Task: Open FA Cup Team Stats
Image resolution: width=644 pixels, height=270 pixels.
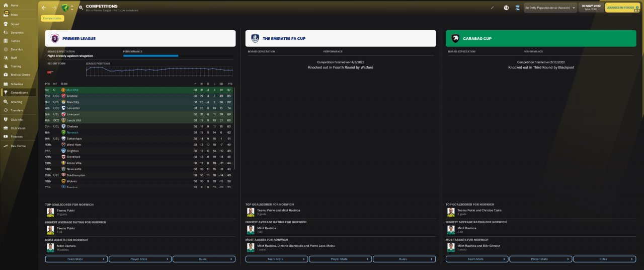Action: pos(276,259)
